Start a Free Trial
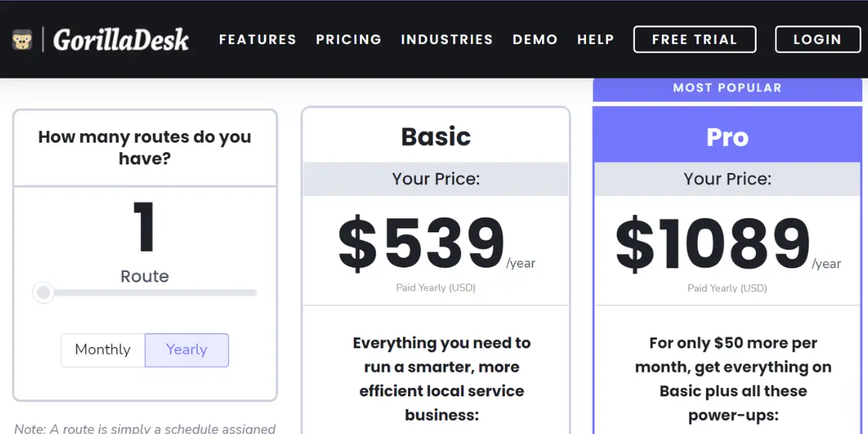868x434 pixels. [694, 40]
